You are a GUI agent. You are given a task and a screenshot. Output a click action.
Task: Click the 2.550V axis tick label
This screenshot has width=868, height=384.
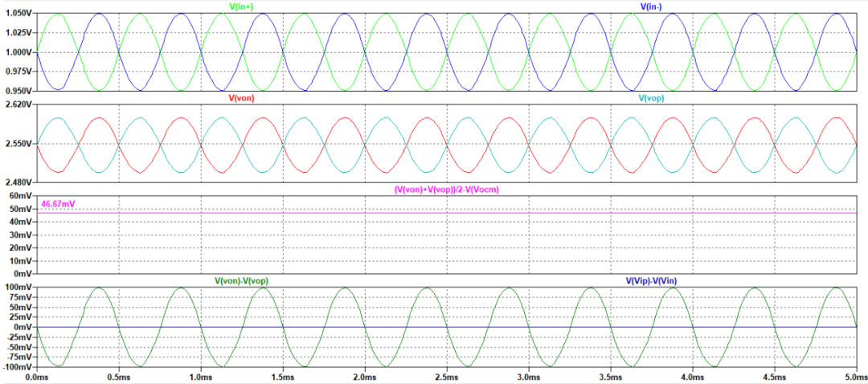(x=17, y=144)
